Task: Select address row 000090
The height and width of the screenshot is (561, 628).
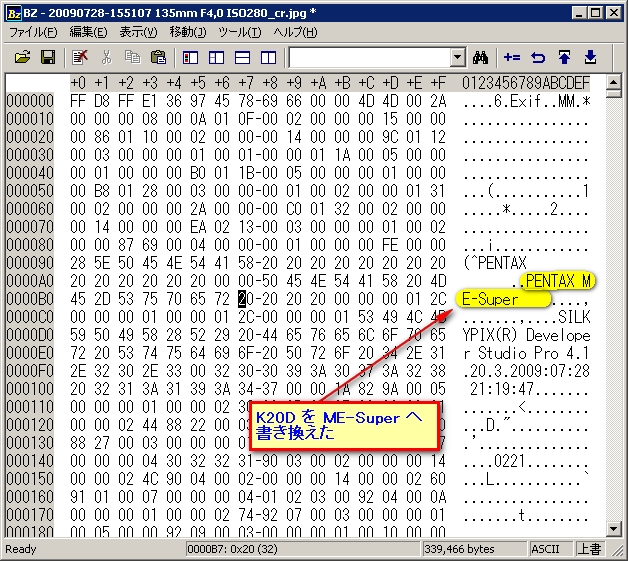Action: (x=30, y=263)
